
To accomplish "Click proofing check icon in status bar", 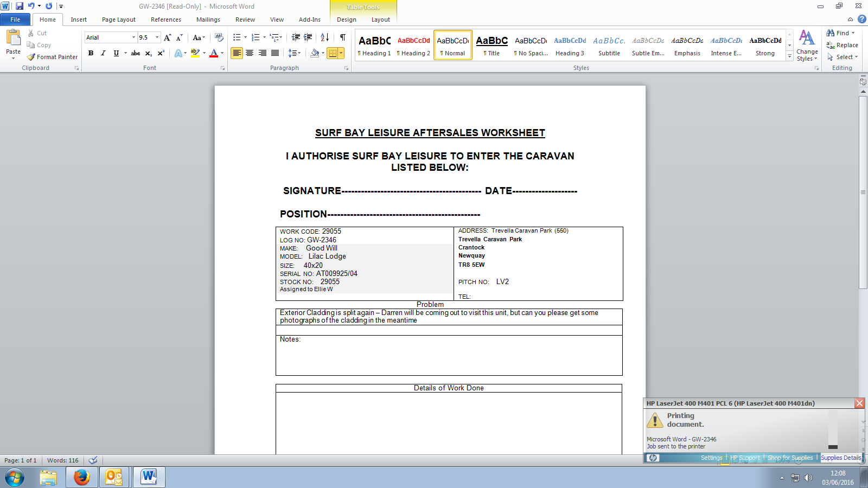I will (93, 460).
